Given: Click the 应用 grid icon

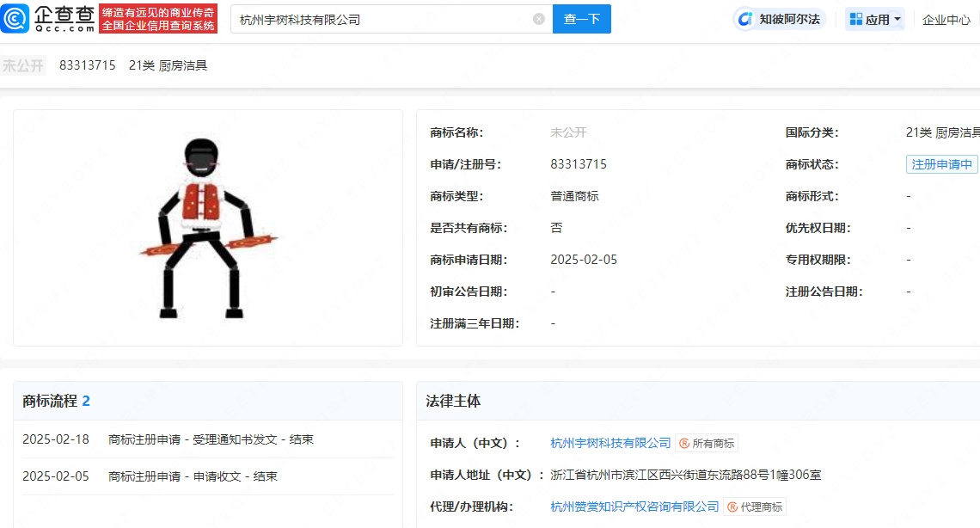Looking at the screenshot, I should pos(855,19).
